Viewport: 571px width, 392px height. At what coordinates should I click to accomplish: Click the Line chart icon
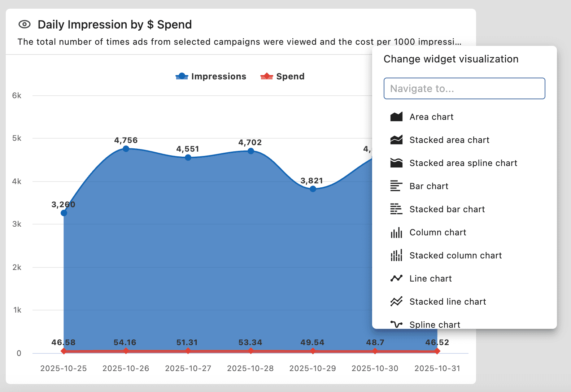(x=396, y=279)
